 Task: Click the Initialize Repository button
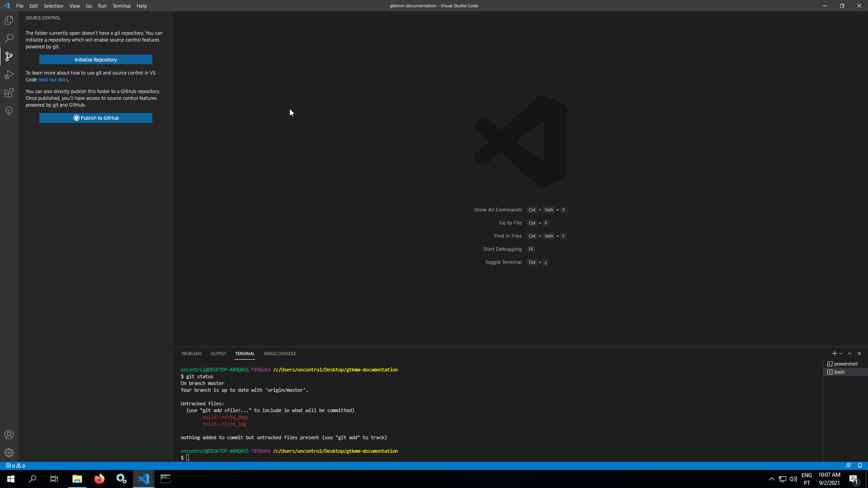click(95, 59)
